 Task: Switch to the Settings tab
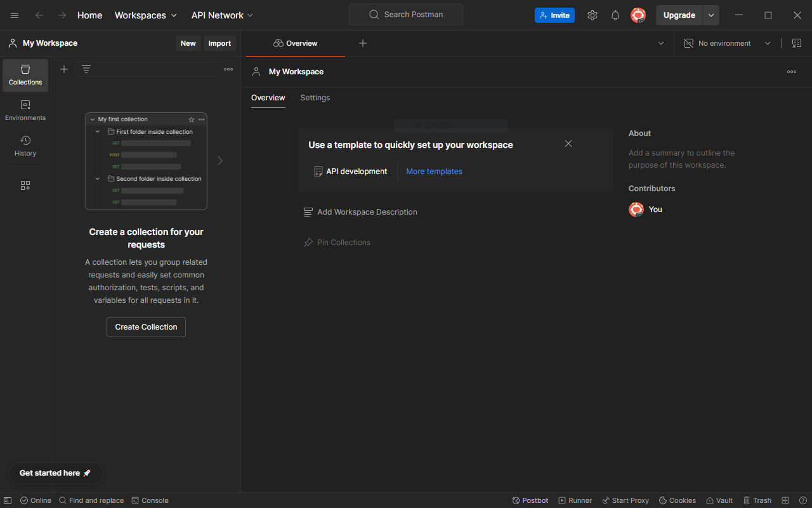(x=315, y=98)
